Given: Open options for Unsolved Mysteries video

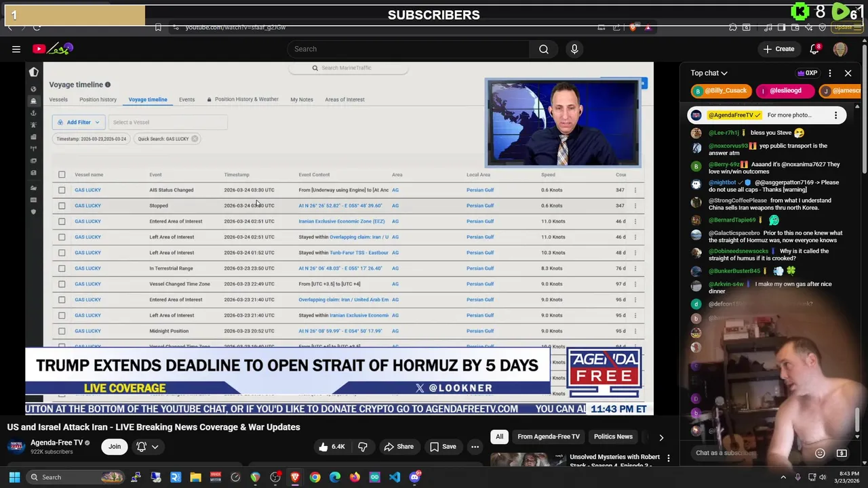Looking at the screenshot, I should (x=668, y=458).
